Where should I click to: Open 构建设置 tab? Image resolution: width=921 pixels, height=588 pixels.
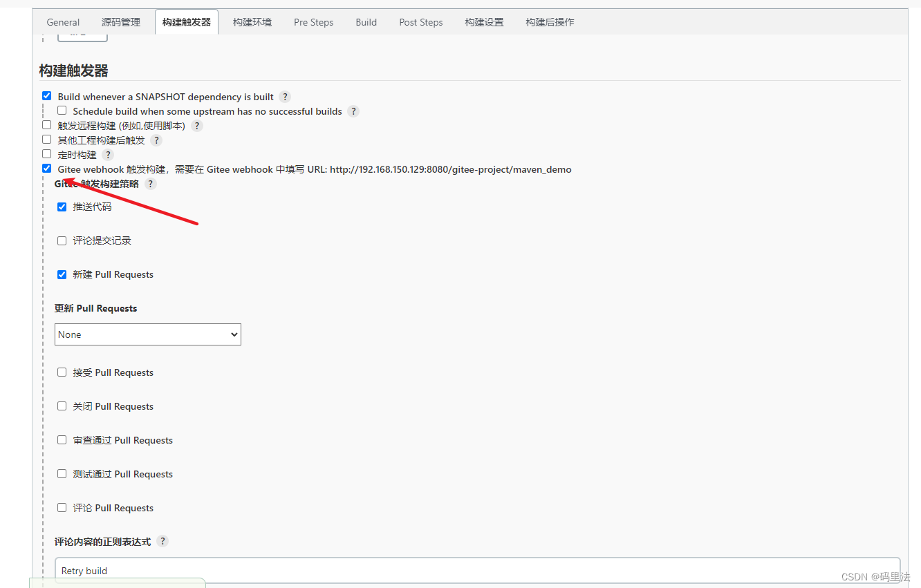tap(485, 22)
